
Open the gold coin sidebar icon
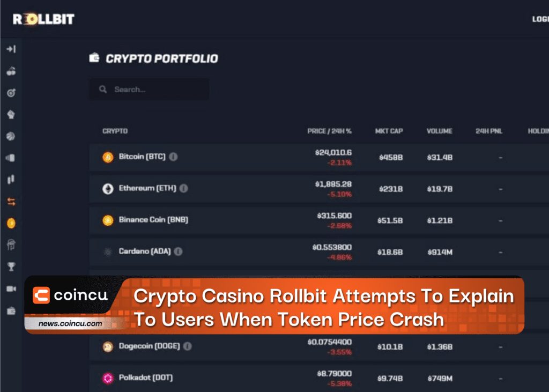(11, 223)
